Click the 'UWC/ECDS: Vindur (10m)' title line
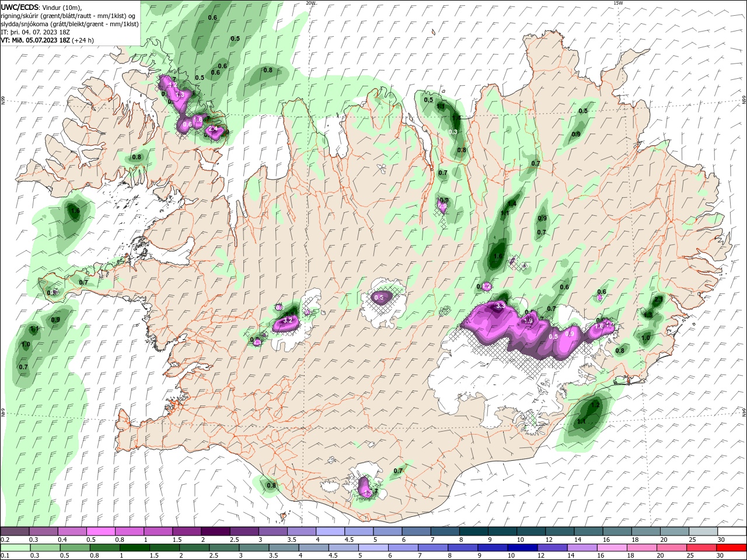The height and width of the screenshot is (560, 747). (x=41, y=7)
